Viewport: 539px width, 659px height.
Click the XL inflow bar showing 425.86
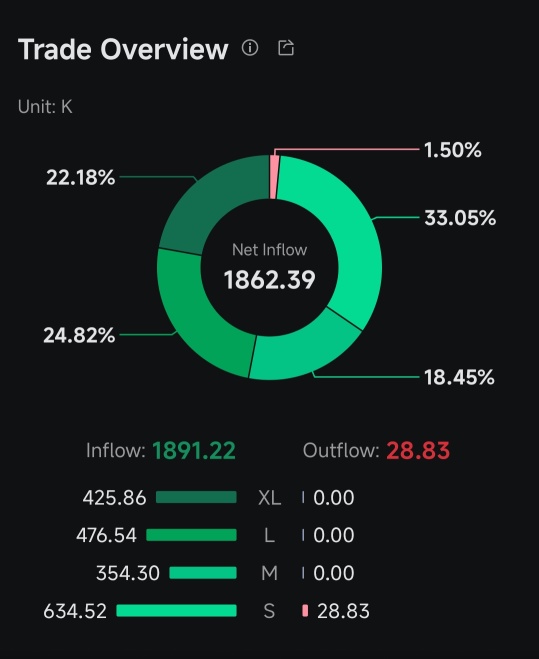[196, 497]
